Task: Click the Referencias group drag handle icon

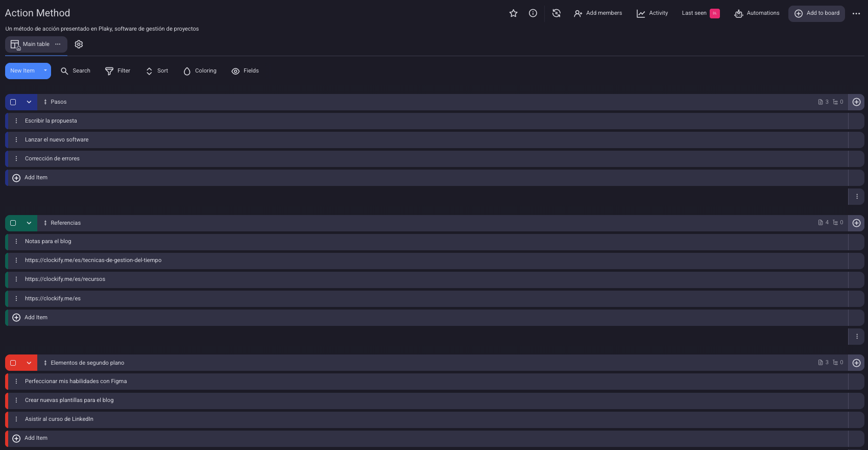Action: pyautogui.click(x=45, y=223)
